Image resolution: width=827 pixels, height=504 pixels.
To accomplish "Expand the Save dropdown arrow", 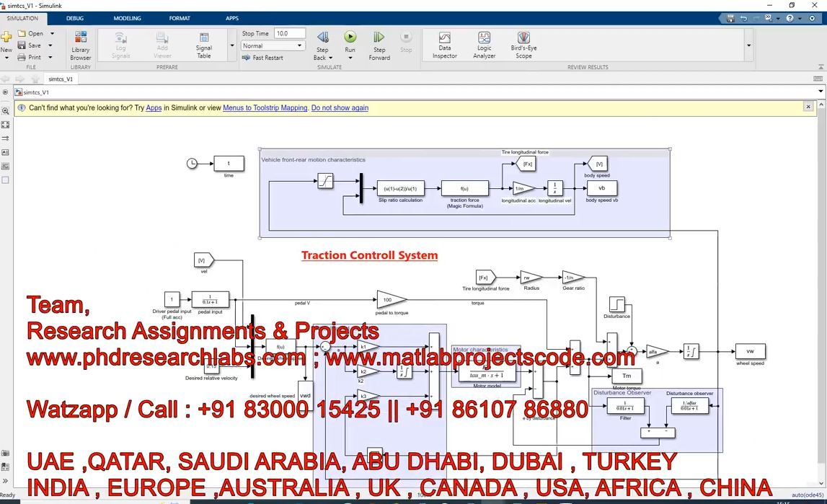I will [x=50, y=45].
